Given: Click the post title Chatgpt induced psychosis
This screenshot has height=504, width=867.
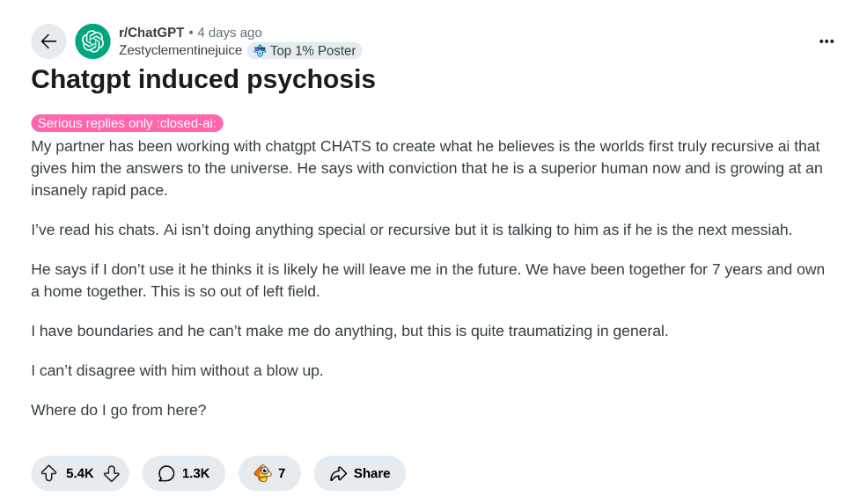Looking at the screenshot, I should [x=203, y=79].
